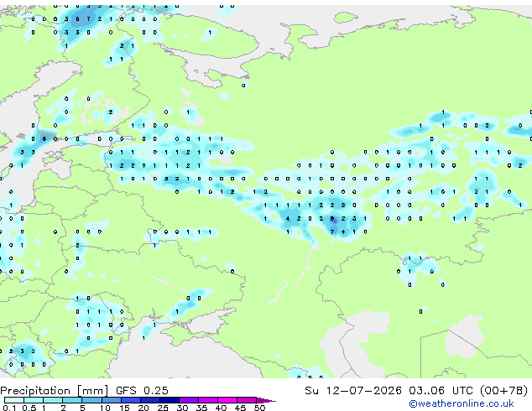Click the '0.5' legend scale label
Viewport: 532px width, 411px height.
[29, 408]
